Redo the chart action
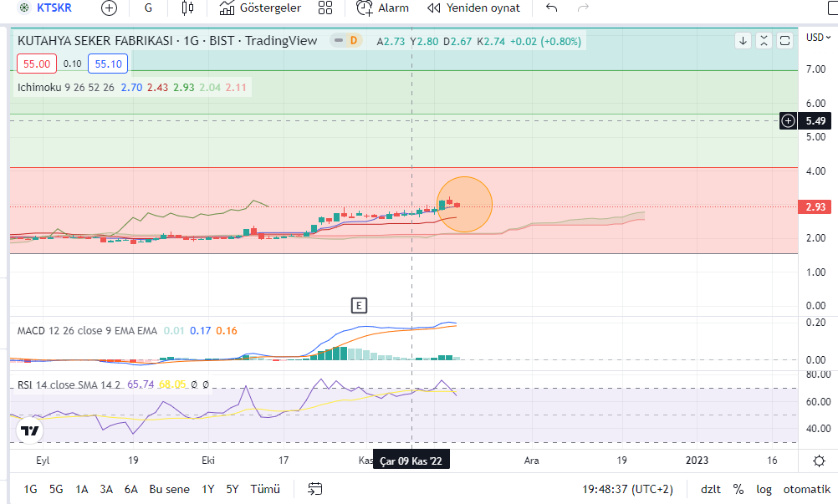Viewport: 838px width, 504px height. click(x=583, y=8)
